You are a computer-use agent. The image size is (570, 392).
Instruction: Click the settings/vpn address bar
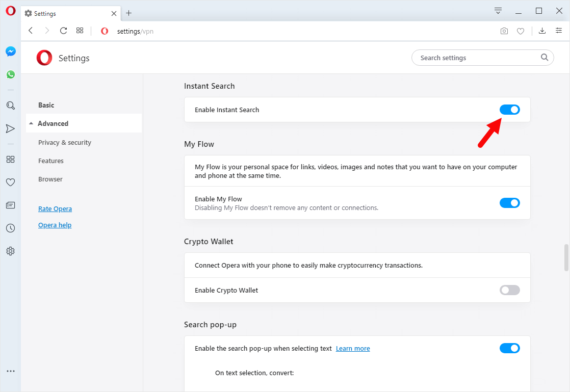pyautogui.click(x=135, y=31)
